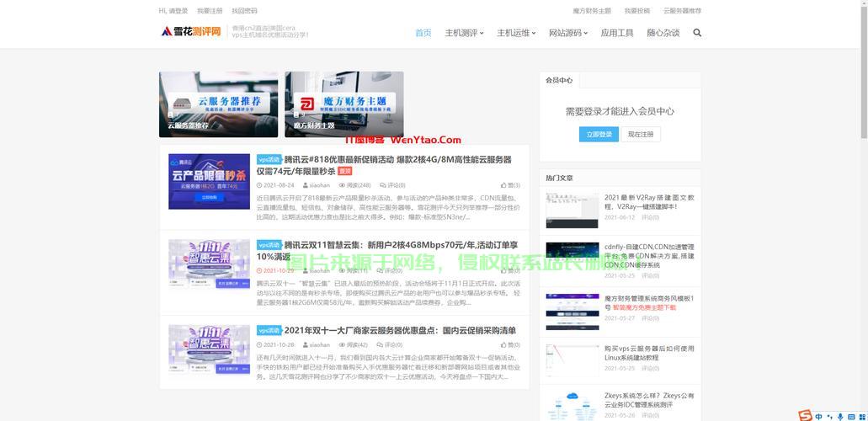Open the 云服务器推荐 banner thumbnail
Viewport: 868px width, 421px height.
(218, 104)
